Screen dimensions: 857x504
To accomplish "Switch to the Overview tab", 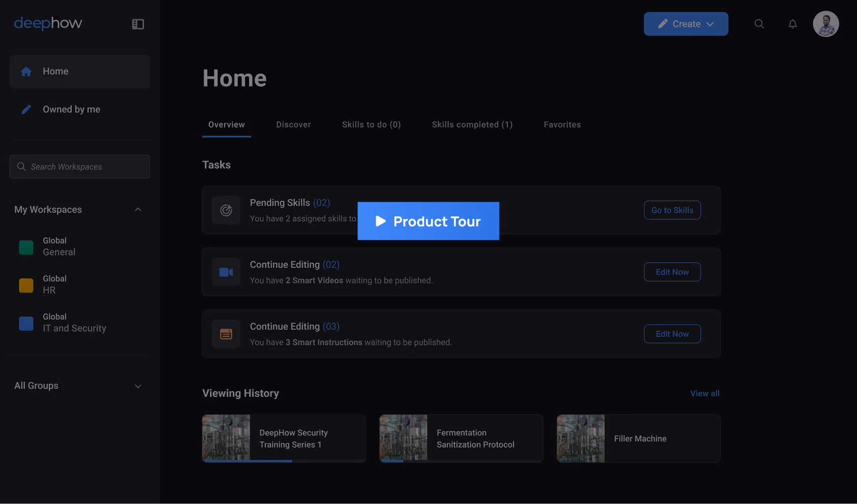I will 227,124.
